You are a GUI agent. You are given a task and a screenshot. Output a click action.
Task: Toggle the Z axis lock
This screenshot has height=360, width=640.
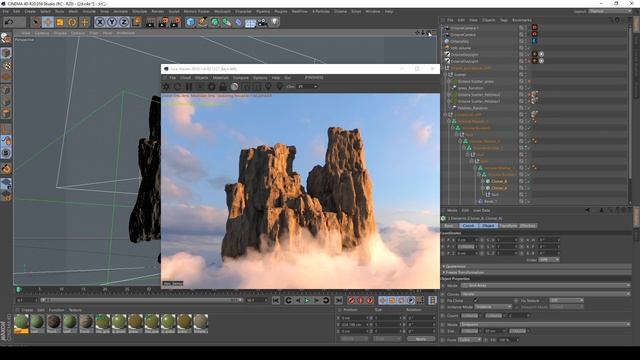124,22
